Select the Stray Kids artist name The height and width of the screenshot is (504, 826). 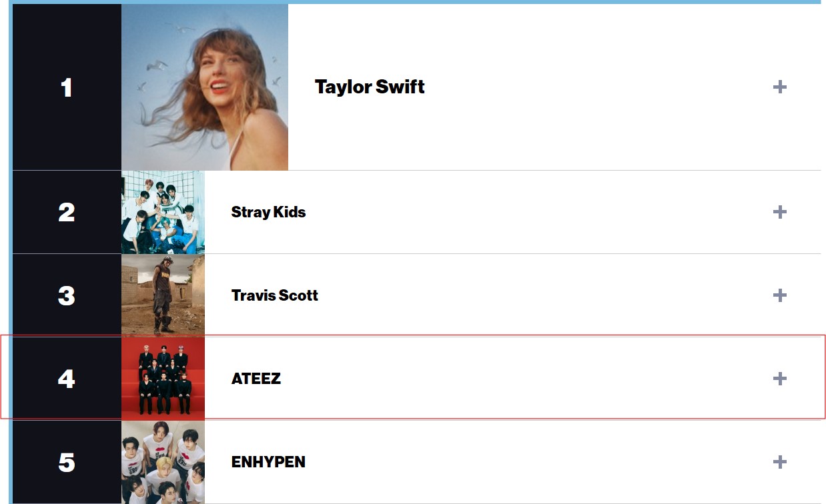click(268, 213)
